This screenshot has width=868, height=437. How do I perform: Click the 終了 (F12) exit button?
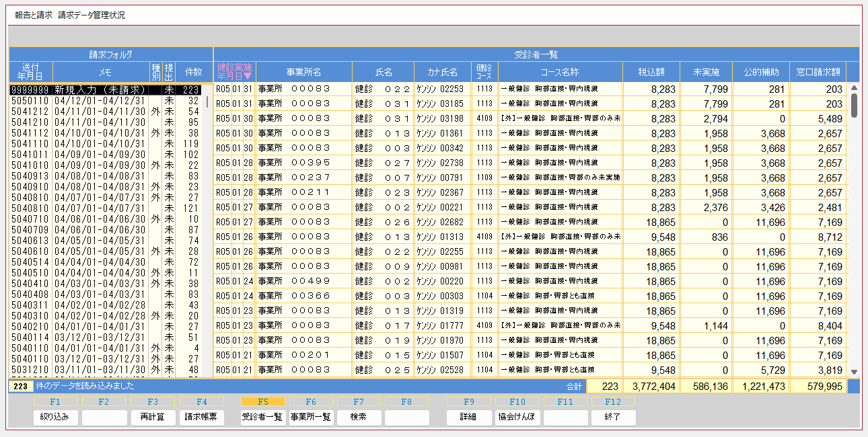click(x=613, y=417)
